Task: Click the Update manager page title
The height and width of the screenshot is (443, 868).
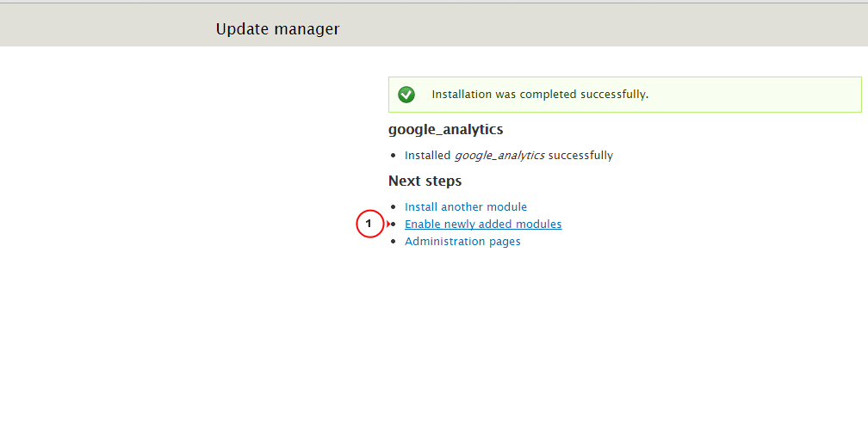Action: pos(278,28)
